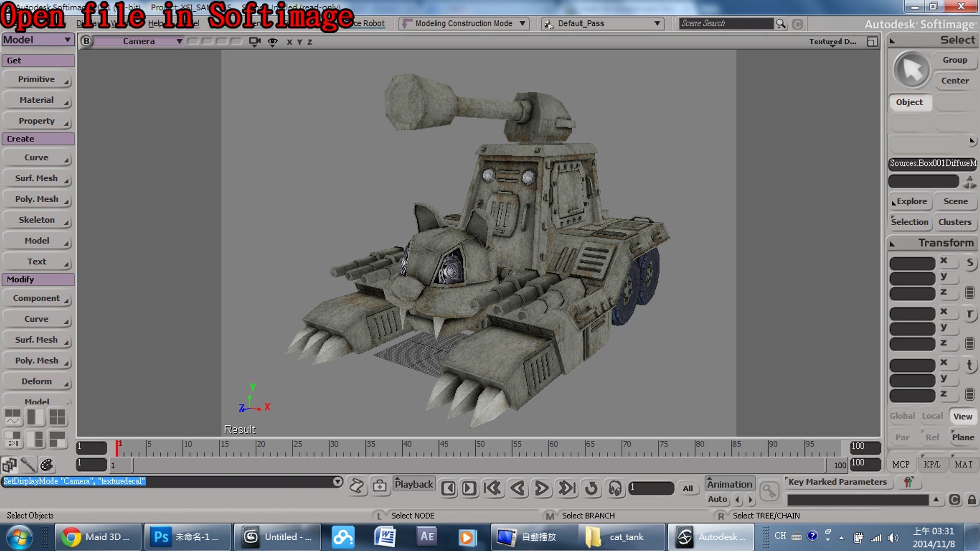Open the Default_Pass dropdown
The width and height of the screenshot is (980, 551).
pos(602,23)
